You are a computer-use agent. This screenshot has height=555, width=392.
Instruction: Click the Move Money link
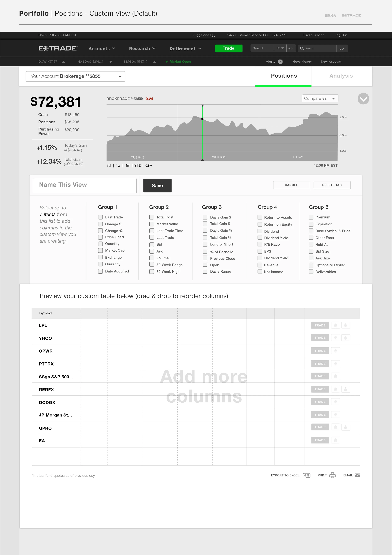click(x=302, y=62)
